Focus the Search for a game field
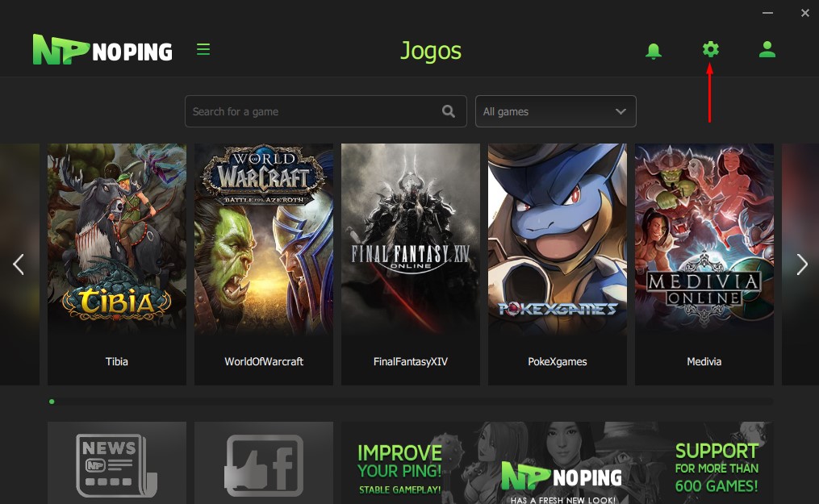 325,111
